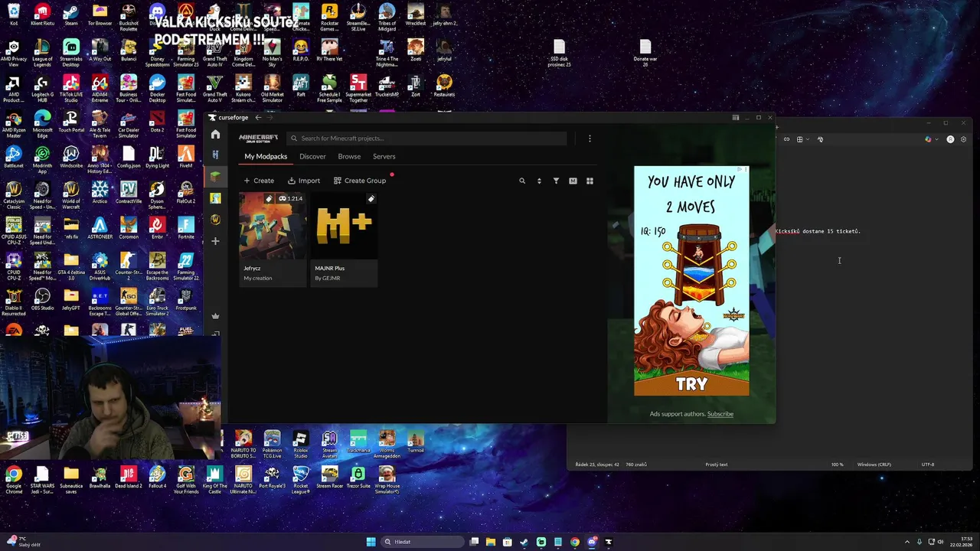
Task: Select the Donate war 26 desktop file
Action: pyautogui.click(x=645, y=53)
